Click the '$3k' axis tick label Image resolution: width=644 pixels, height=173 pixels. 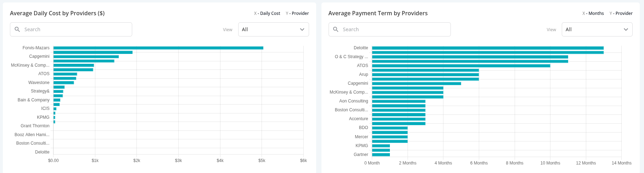178,161
